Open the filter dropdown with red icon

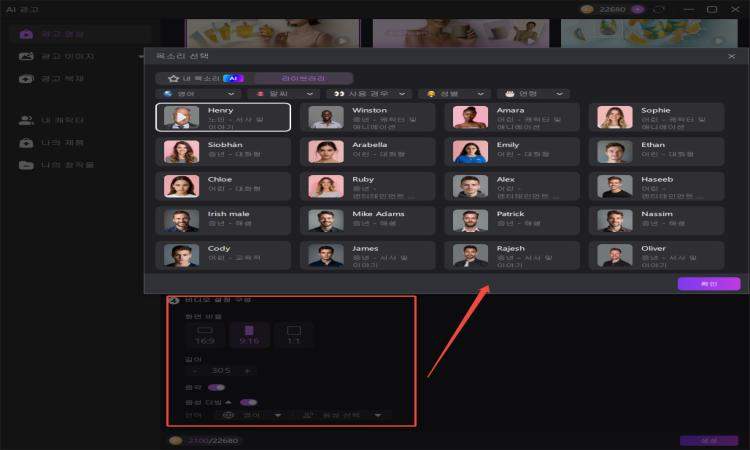pyautogui.click(x=283, y=94)
